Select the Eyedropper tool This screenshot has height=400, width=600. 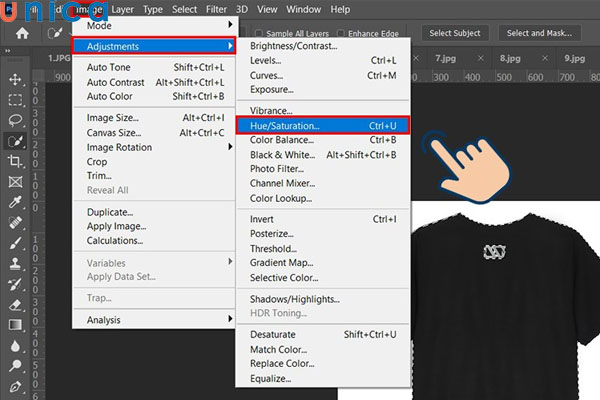coord(15,203)
